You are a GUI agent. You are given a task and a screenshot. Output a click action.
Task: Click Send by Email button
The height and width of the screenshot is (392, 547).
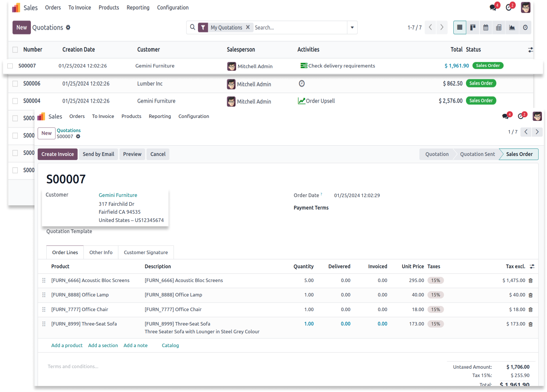(98, 154)
